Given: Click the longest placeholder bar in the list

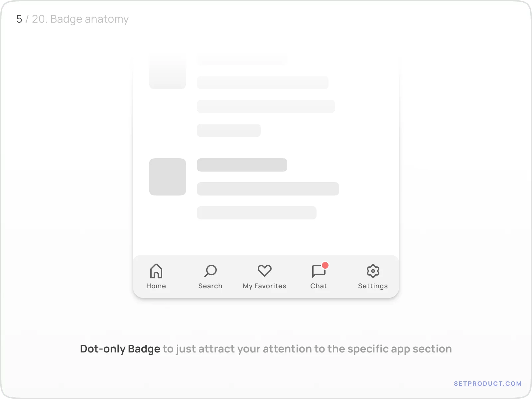Looking at the screenshot, I should coord(268,189).
